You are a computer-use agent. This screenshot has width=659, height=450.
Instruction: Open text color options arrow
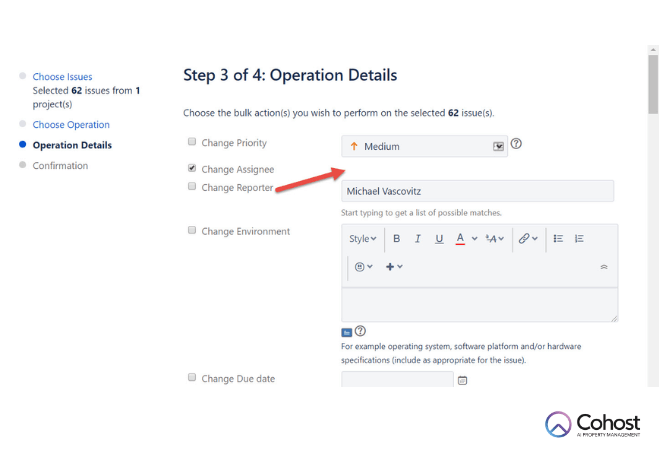(x=474, y=239)
